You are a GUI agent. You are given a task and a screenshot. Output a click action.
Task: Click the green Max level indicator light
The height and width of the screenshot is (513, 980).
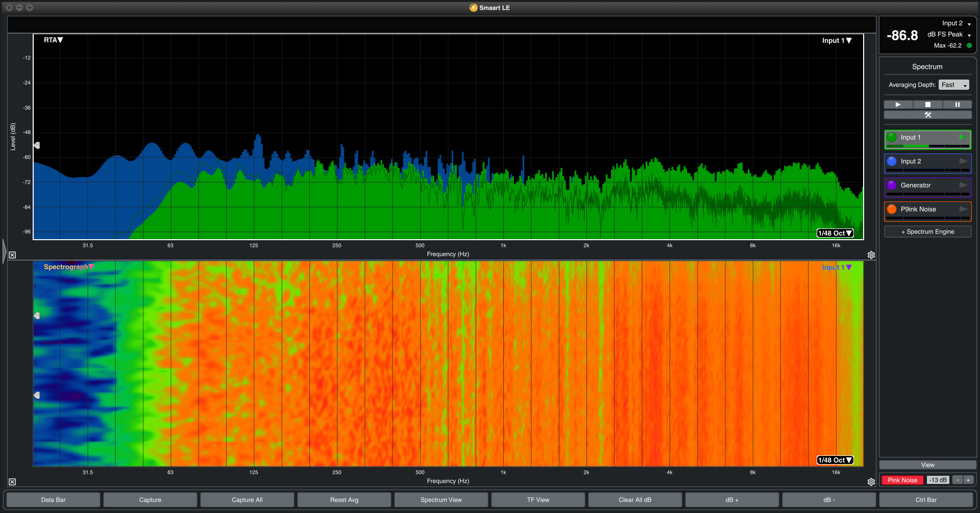click(x=969, y=45)
